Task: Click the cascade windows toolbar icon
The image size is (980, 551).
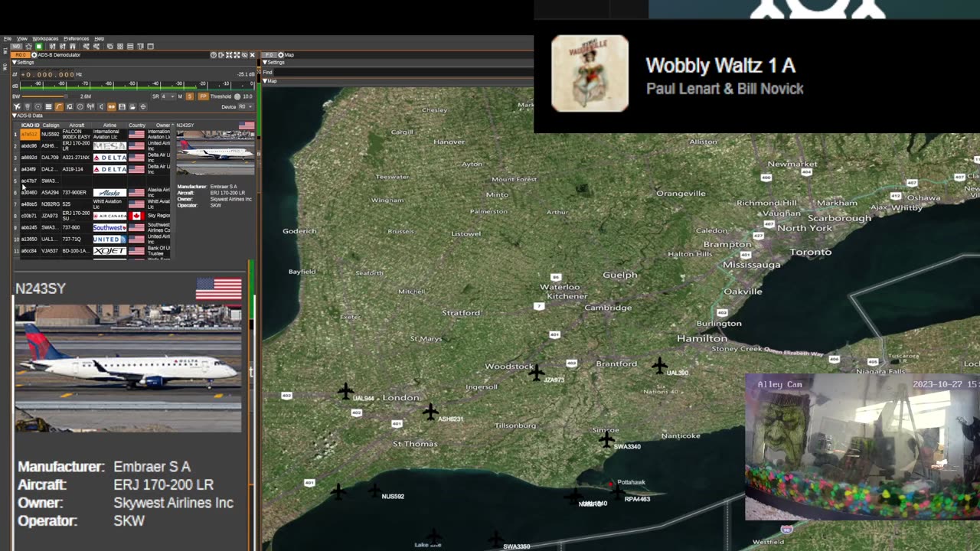Action: tap(110, 47)
